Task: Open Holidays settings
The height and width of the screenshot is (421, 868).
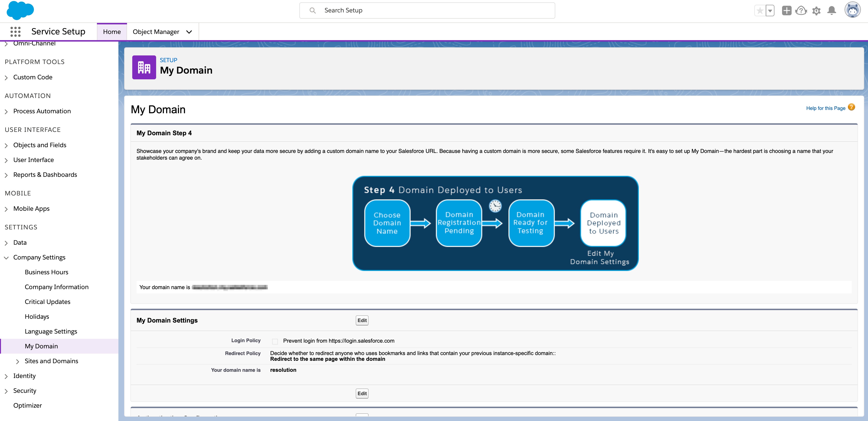Action: (x=37, y=317)
